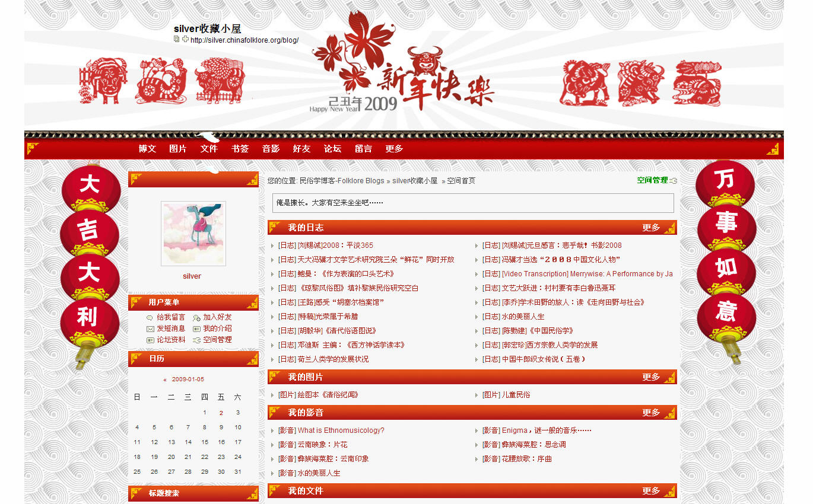
Task: Click the envelope icon beside 发短消息
Action: 150,328
